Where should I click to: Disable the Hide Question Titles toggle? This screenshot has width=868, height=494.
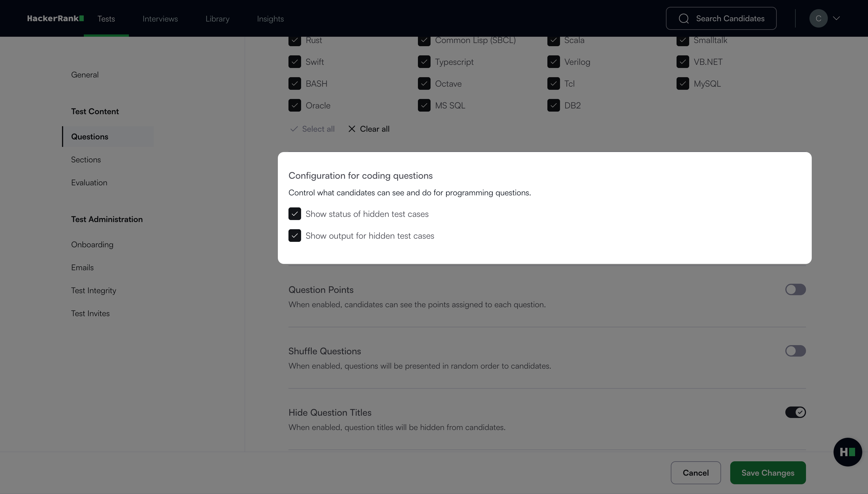click(x=795, y=412)
